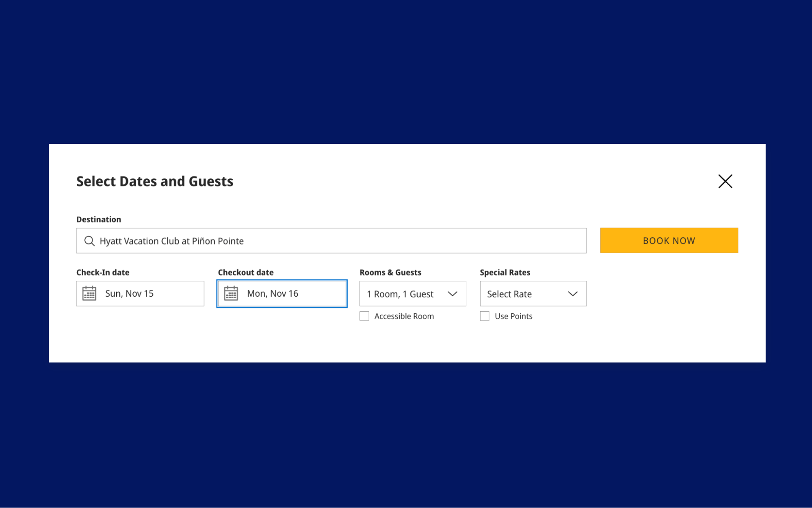
Task: Click the 'Check-In date' label
Action: click(x=103, y=272)
